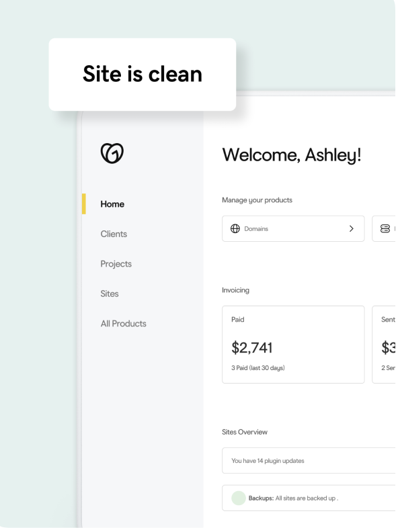This screenshot has width=398, height=532.
Task: Click the Backups status row
Action: (309, 498)
